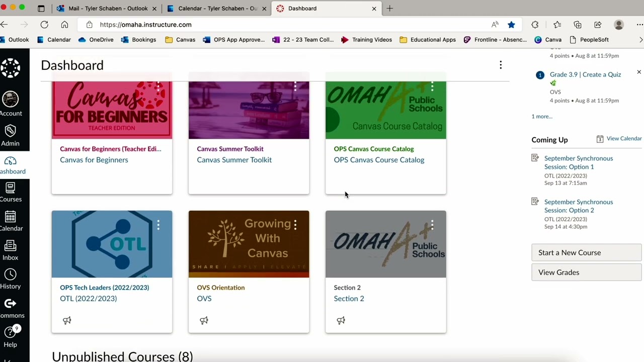Open Courses in the Canvas sidebar
This screenshot has height=362, width=644.
tap(11, 193)
